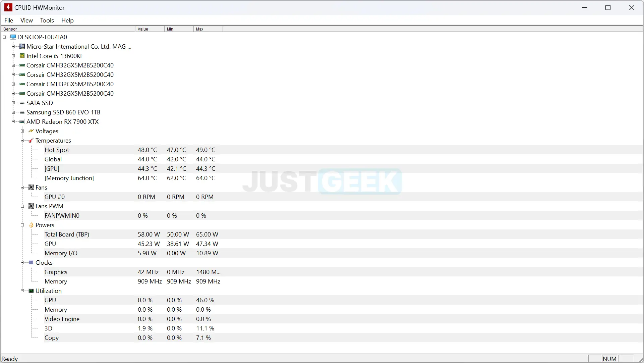Click the computer icon beside DESKTOP-L0U4IA0

pos(13,37)
